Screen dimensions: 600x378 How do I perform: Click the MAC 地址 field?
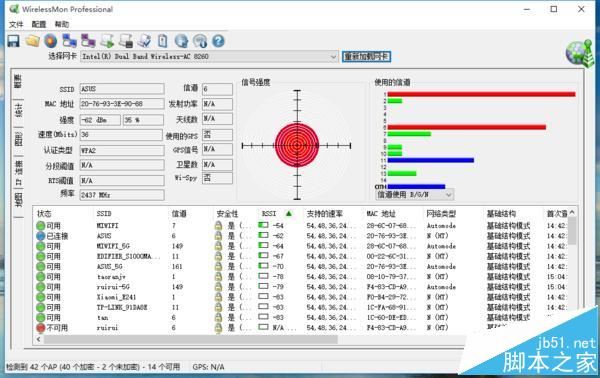[122, 104]
